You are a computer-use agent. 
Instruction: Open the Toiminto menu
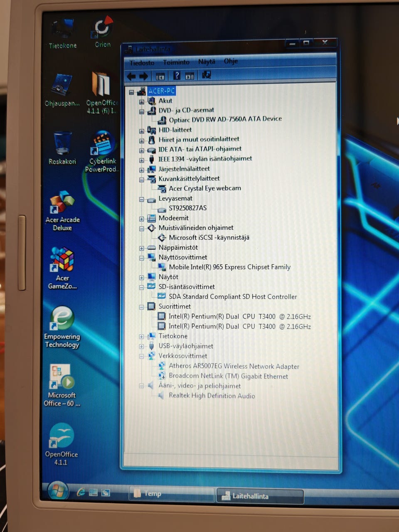click(x=176, y=62)
